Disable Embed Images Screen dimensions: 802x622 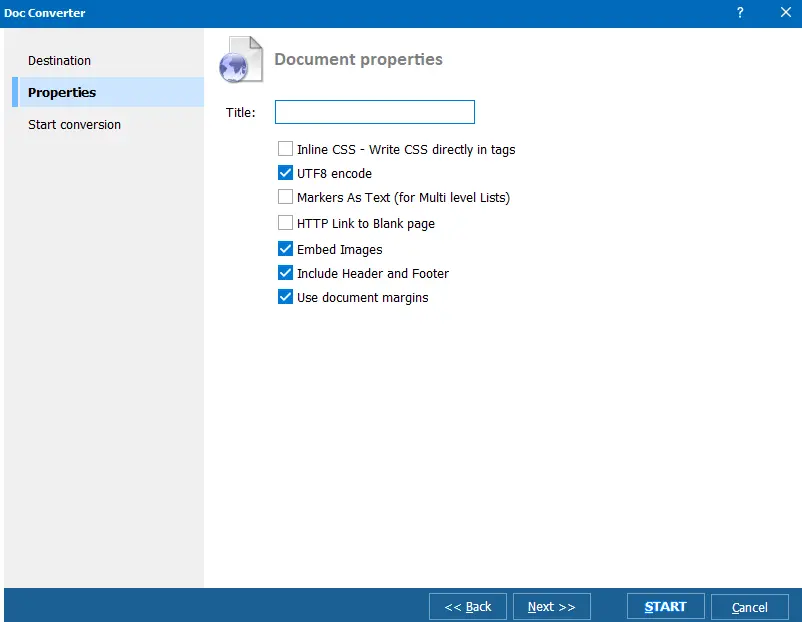[285, 249]
